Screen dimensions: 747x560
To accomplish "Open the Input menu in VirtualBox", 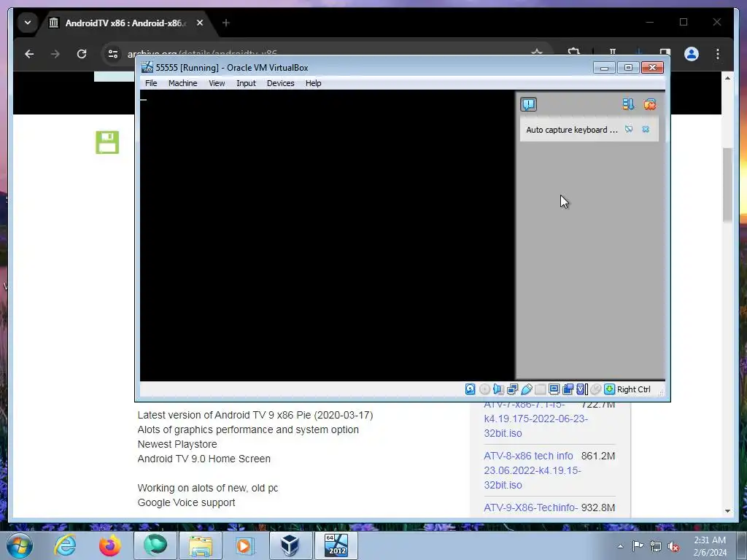I will click(247, 83).
